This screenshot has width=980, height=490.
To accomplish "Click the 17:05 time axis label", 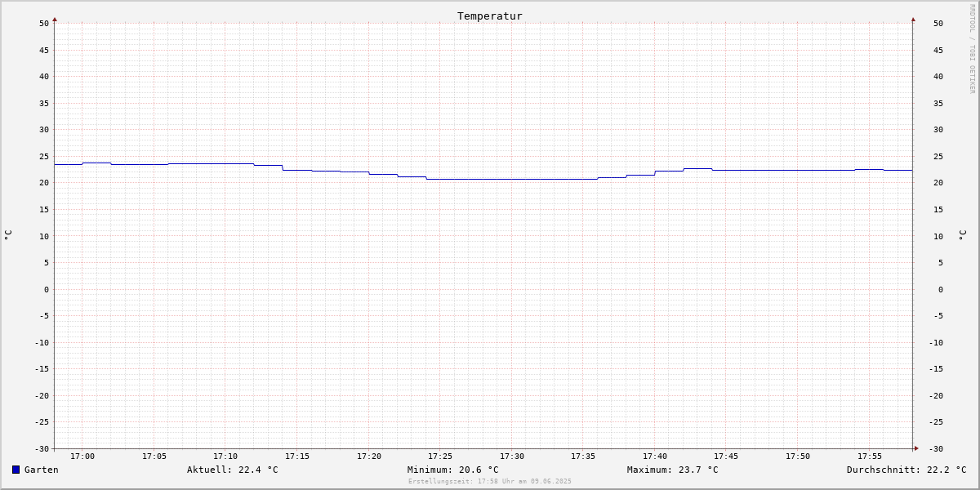I will pyautogui.click(x=154, y=457).
